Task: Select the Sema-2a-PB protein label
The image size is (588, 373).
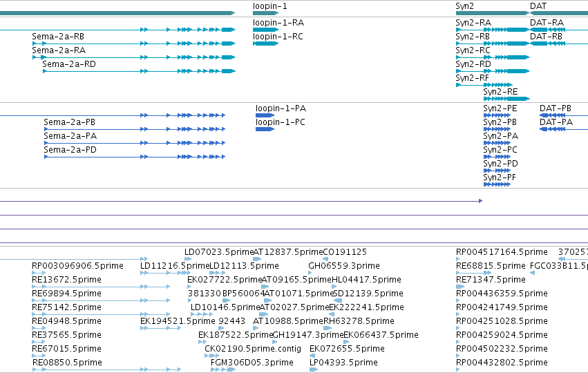Action: (x=69, y=122)
